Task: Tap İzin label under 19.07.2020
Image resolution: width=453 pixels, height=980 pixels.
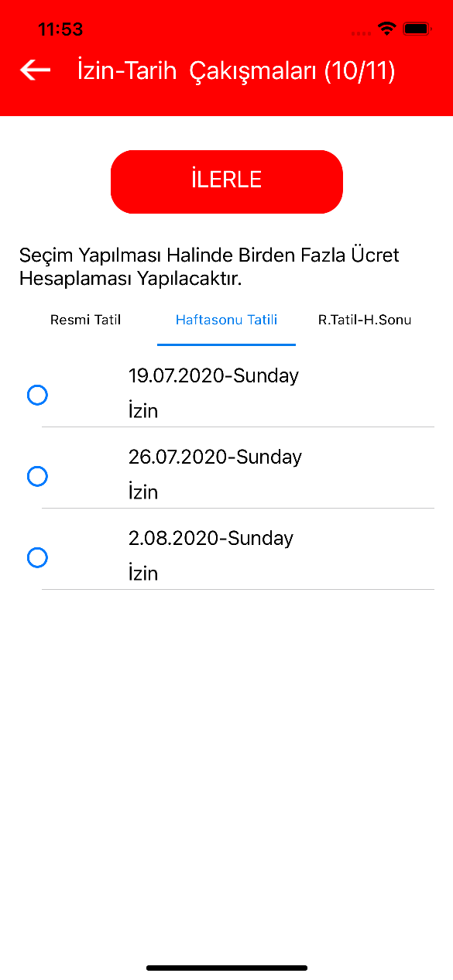Action: point(143,411)
